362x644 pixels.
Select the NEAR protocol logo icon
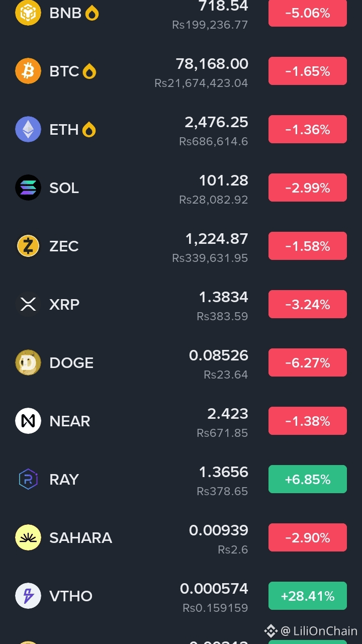point(28,421)
